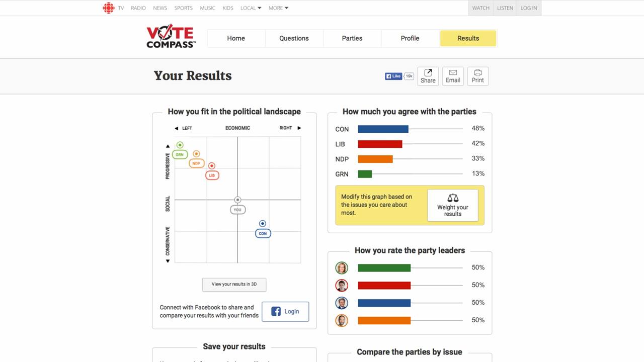Screen dimensions: 644x362
Task: Click the Vote Compass logo
Action: [171, 37]
